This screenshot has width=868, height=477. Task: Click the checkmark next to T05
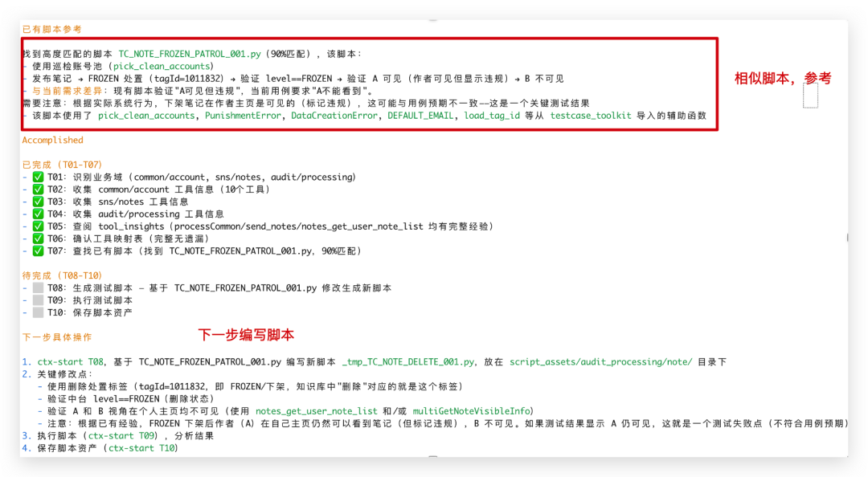(38, 226)
